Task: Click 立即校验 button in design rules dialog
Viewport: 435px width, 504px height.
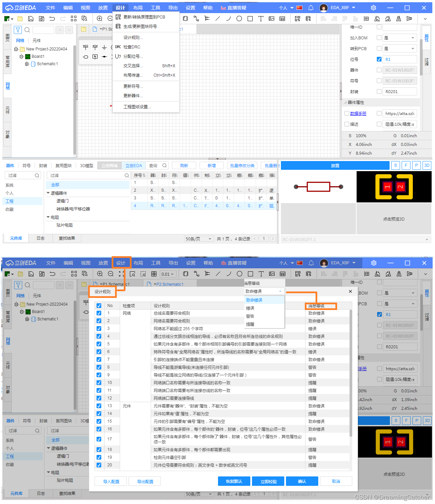Action: pyautogui.click(x=268, y=481)
